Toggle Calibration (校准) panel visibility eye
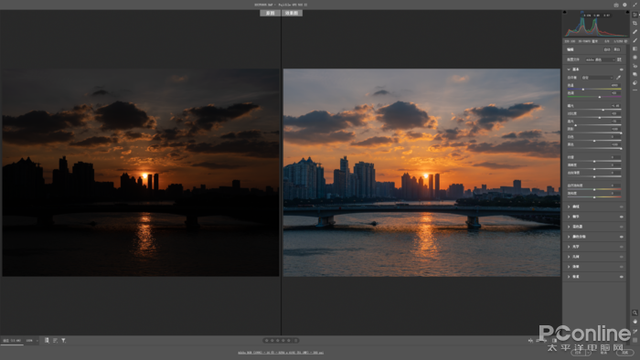Viewport: 640px width, 360px height. coord(621,277)
